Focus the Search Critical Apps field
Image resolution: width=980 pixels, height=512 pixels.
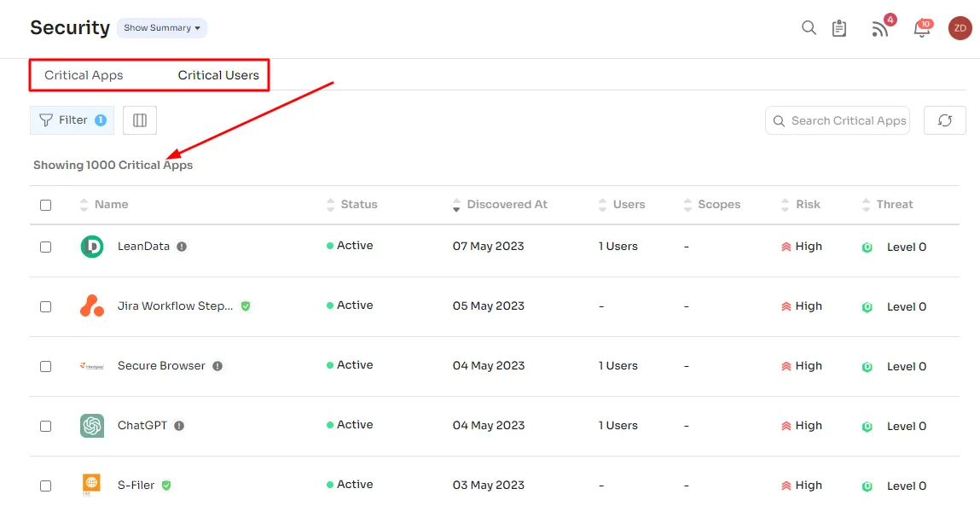point(837,120)
